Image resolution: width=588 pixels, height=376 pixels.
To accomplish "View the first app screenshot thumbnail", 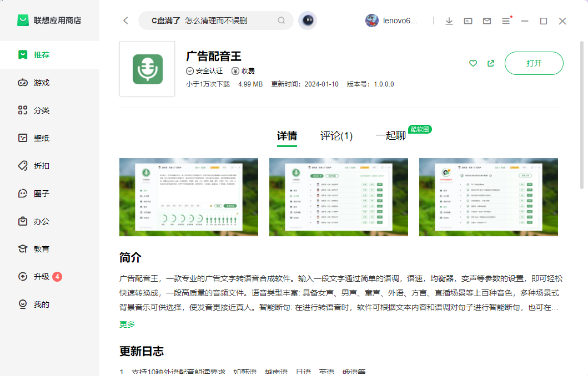I will tap(189, 197).
